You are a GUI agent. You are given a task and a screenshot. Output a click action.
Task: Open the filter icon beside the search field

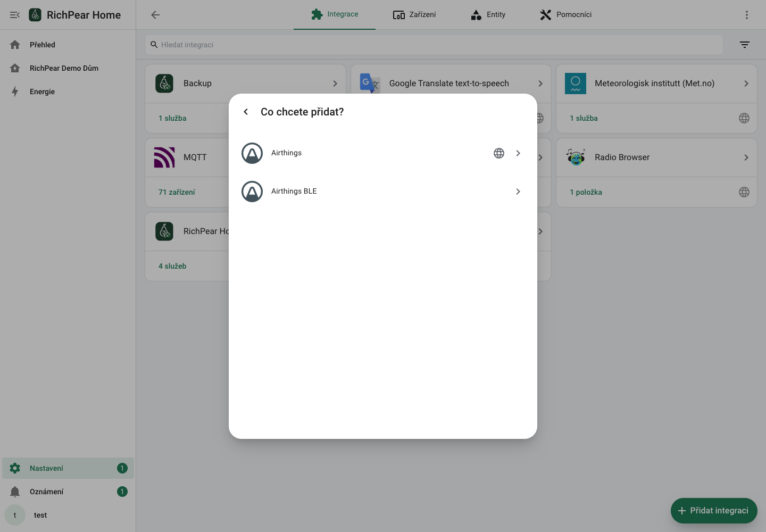[745, 45]
